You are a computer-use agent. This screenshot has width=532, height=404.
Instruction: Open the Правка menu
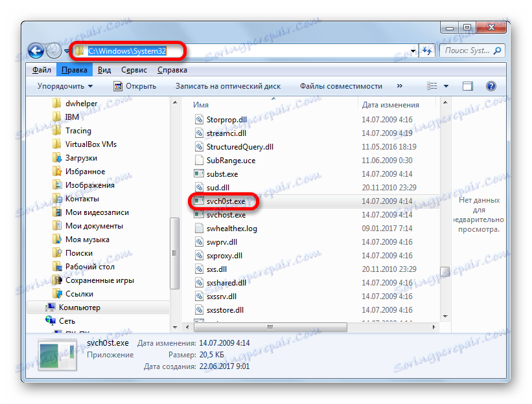pos(75,70)
